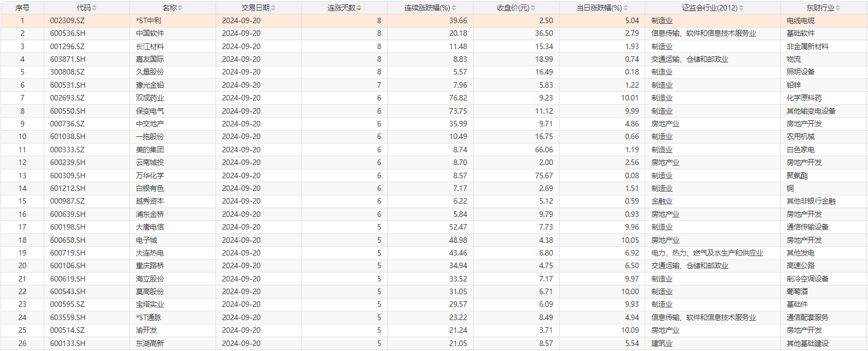Image resolution: width=868 pixels, height=351 pixels.
Task: Click the 双成药业 name link
Action: (150, 98)
